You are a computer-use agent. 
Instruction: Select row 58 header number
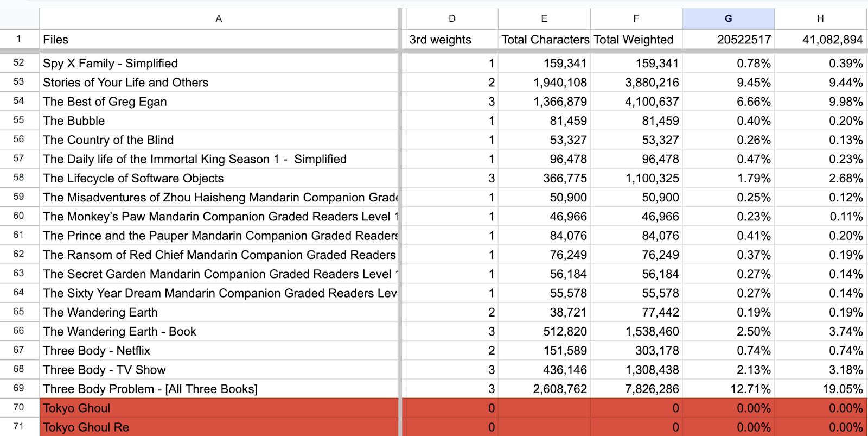(x=19, y=178)
